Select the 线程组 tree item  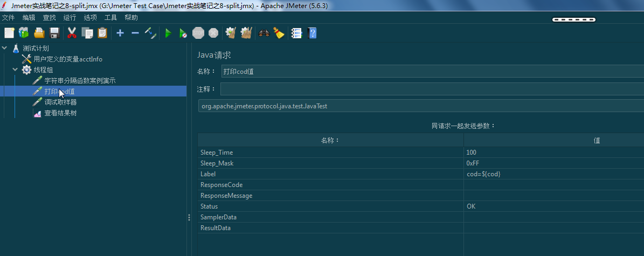click(43, 70)
